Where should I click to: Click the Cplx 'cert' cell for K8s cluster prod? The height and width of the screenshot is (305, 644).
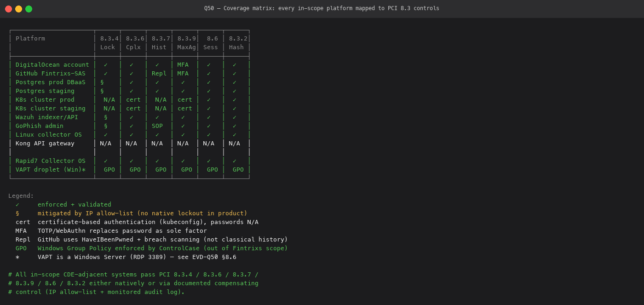click(133, 100)
